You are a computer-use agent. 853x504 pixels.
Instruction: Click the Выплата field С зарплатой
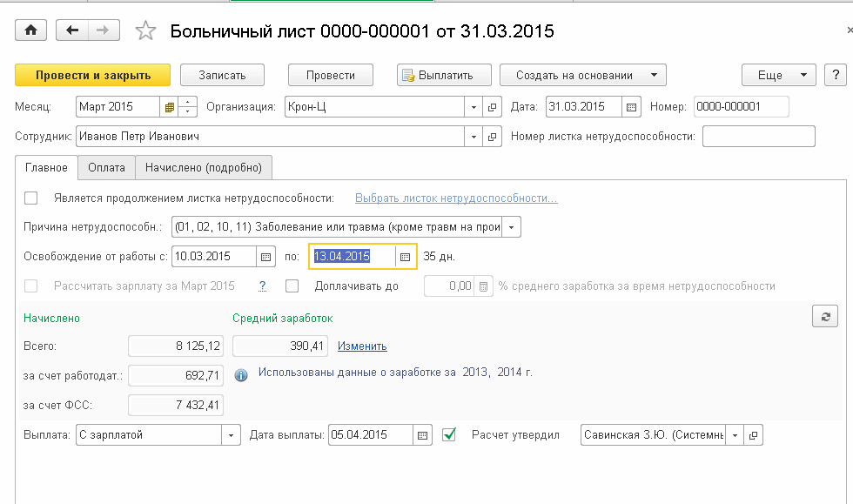point(149,435)
